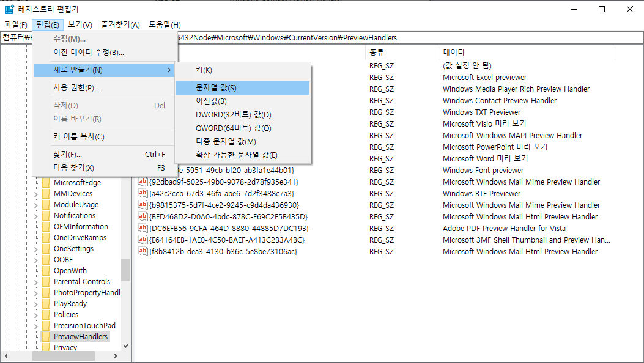Click the MMDevices folder icon

click(46, 194)
